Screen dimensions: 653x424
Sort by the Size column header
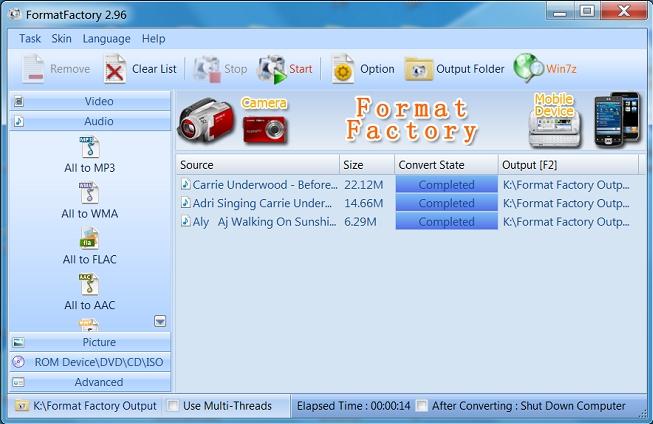(x=367, y=165)
